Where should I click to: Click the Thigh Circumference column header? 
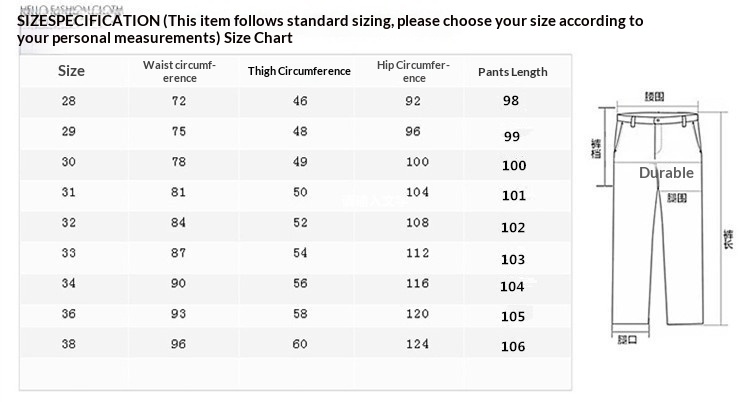tap(299, 71)
